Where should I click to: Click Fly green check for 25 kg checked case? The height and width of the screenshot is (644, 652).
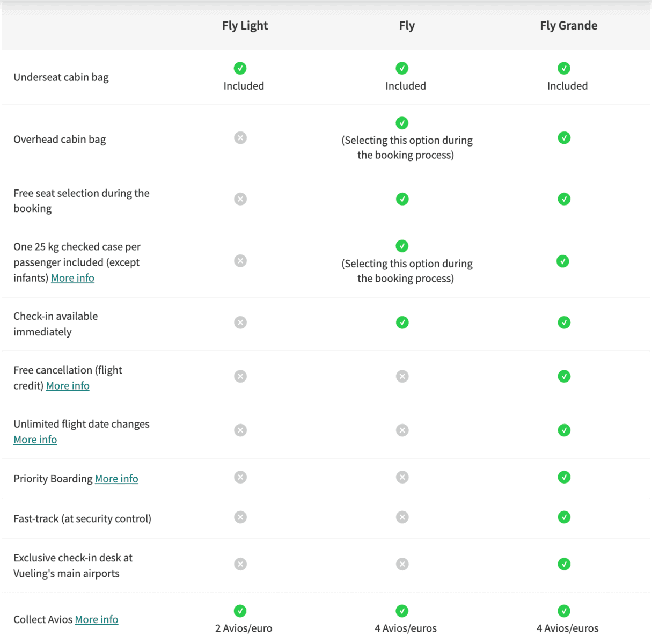coord(402,246)
